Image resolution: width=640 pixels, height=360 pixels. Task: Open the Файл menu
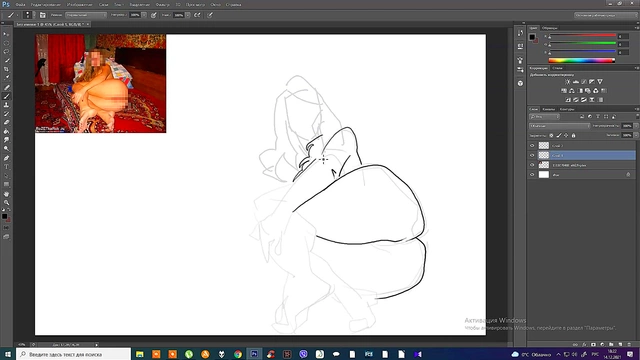pos(20,4)
